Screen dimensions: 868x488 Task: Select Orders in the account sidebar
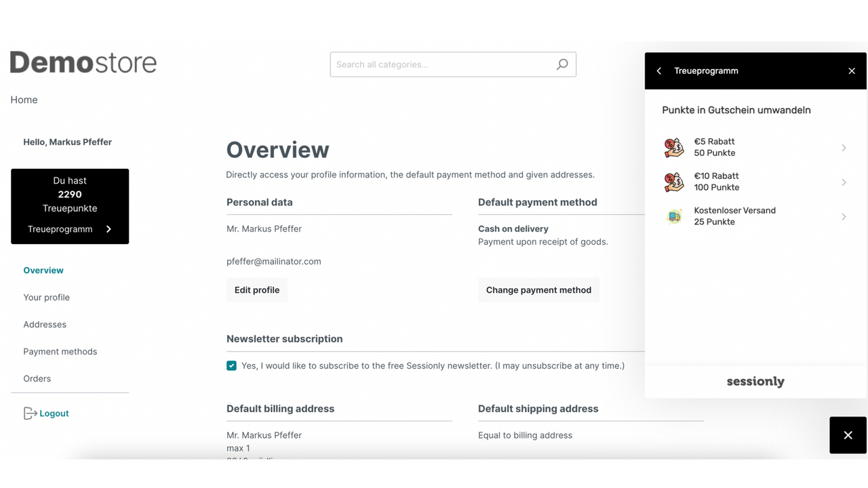pos(37,379)
